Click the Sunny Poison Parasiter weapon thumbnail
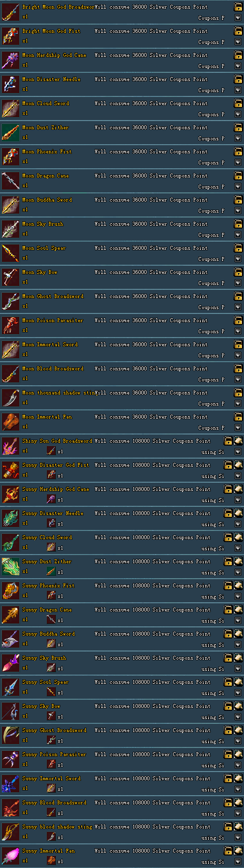Viewport: 244px width, 868px height. pos(10,759)
